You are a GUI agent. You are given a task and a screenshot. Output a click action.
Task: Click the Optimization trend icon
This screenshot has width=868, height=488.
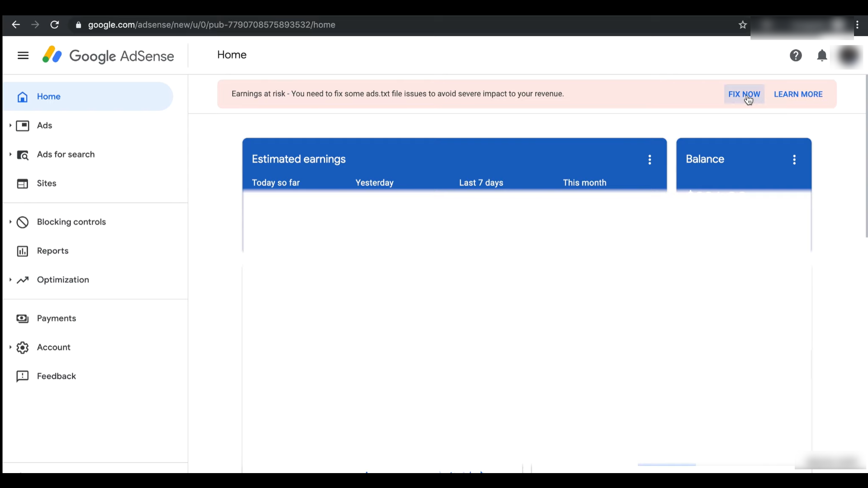[x=23, y=280]
